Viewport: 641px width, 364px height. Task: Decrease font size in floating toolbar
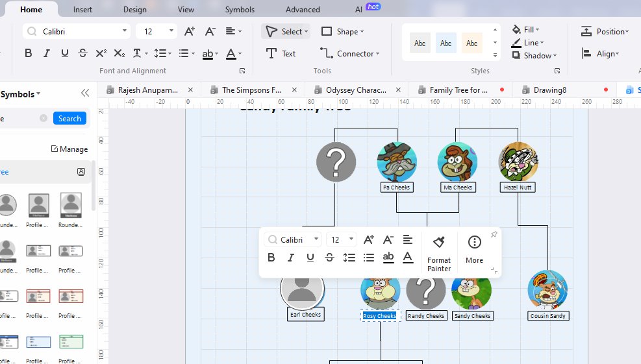coord(388,239)
